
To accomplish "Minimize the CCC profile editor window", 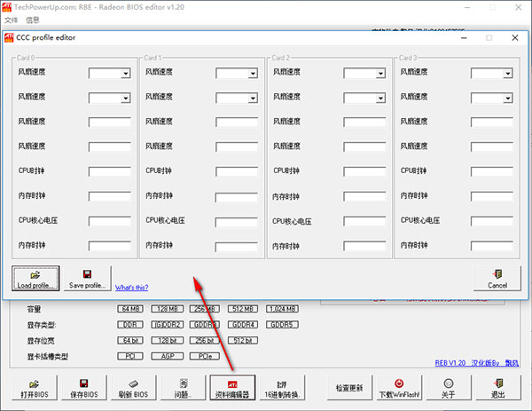I will coord(464,37).
